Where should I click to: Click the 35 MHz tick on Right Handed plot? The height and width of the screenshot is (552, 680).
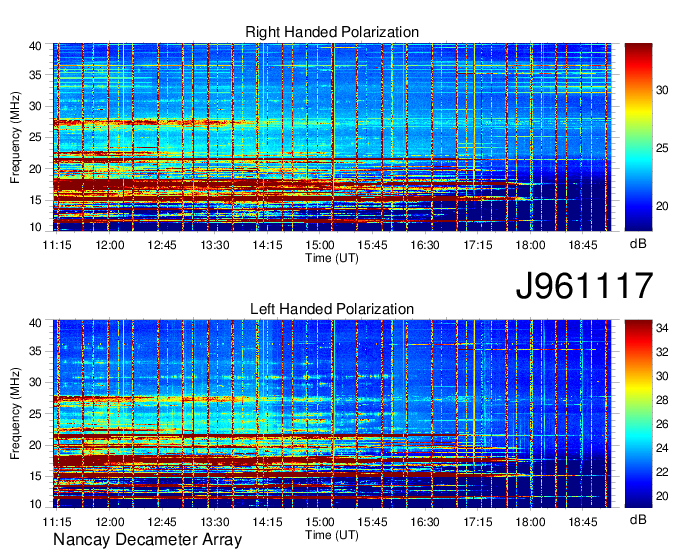35,75
